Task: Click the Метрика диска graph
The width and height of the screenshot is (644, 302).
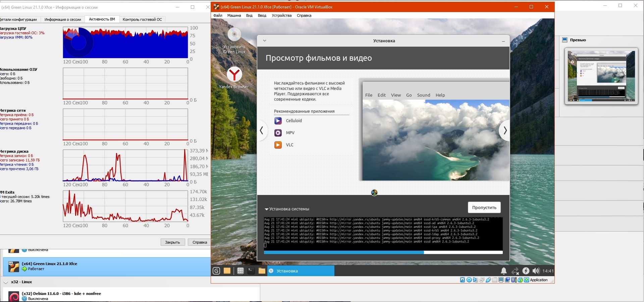Action: point(125,165)
